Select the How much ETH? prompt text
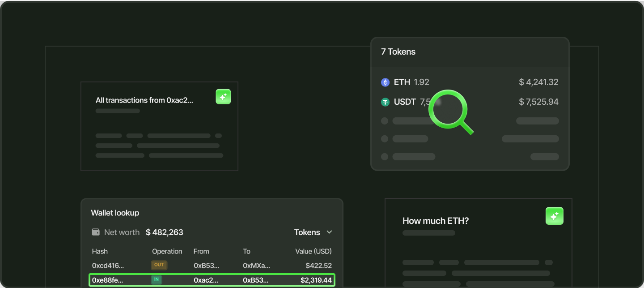 click(436, 221)
